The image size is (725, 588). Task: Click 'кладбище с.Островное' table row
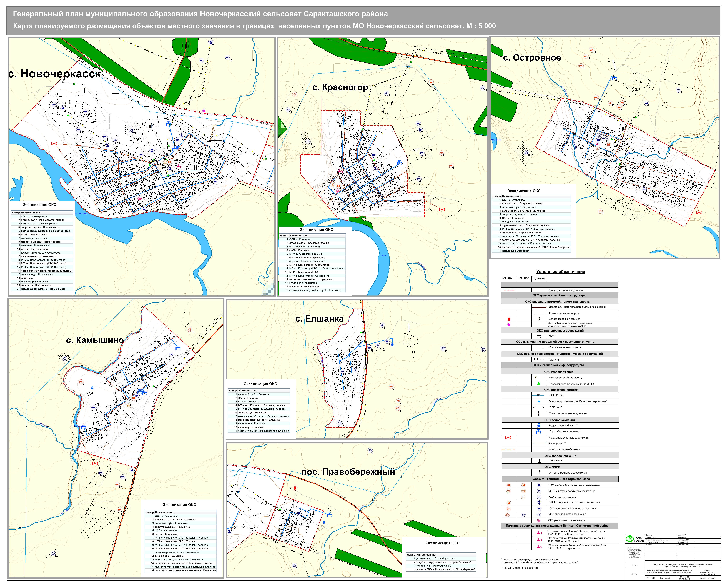coord(531,251)
